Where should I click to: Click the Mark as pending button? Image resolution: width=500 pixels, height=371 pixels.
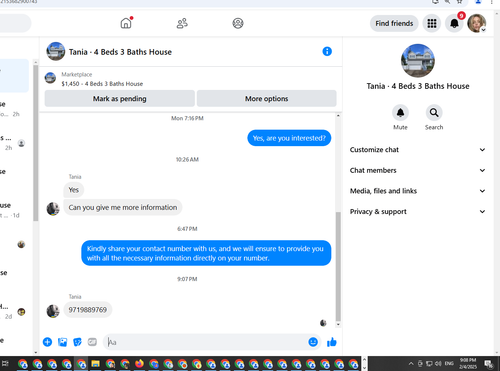pos(120,99)
